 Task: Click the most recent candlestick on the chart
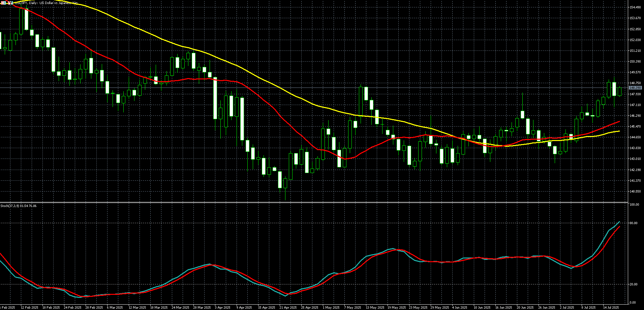[619, 92]
